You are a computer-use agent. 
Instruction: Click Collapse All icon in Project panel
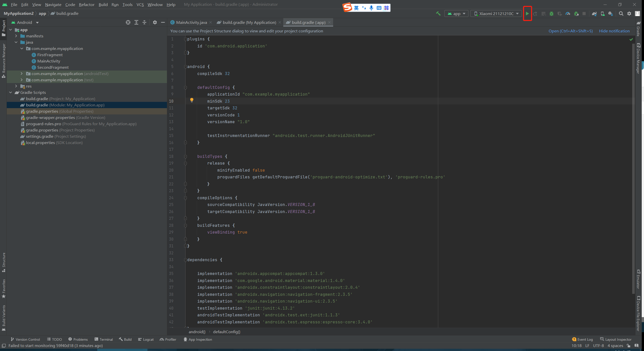144,22
